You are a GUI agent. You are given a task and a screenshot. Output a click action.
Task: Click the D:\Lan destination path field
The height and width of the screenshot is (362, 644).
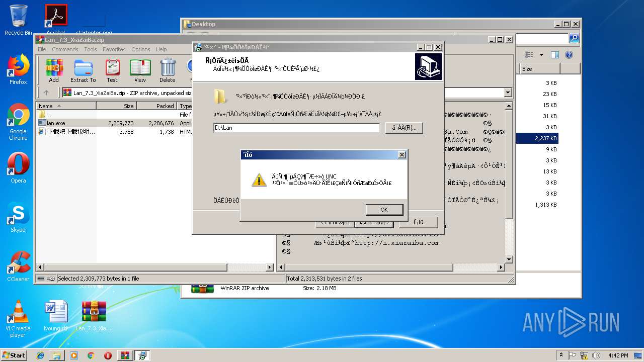296,128
